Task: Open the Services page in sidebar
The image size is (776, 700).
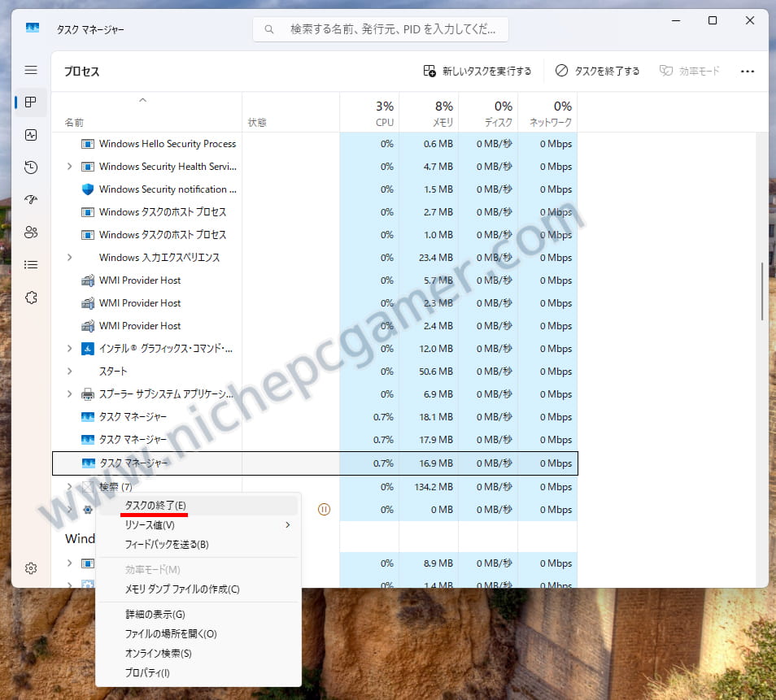Action: pyautogui.click(x=31, y=298)
